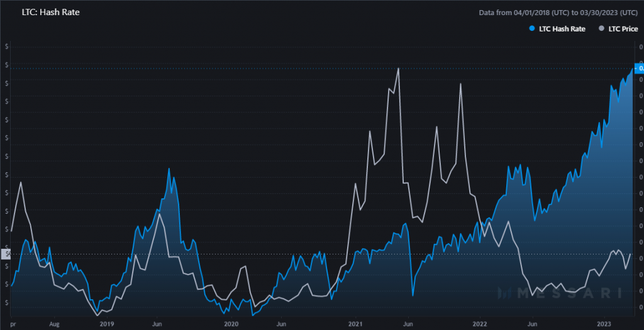
Task: Click the data date range text
Action: click(558, 12)
